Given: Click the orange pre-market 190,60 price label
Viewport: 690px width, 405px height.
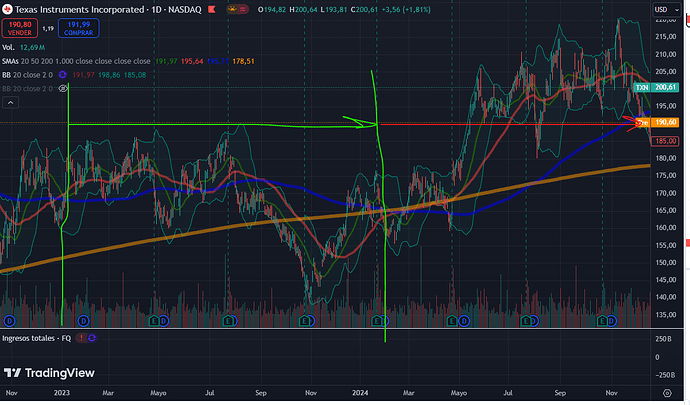Looking at the screenshot, I should (657, 122).
